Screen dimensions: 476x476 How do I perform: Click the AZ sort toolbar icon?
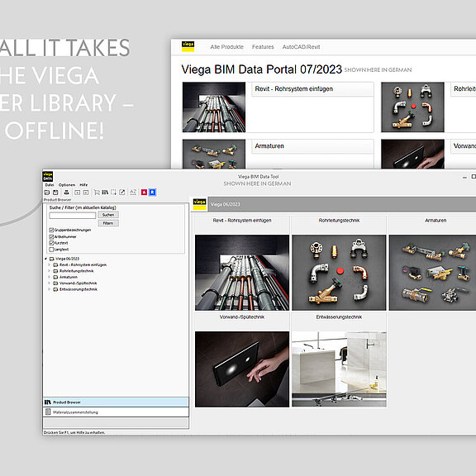pyautogui.click(x=133, y=193)
